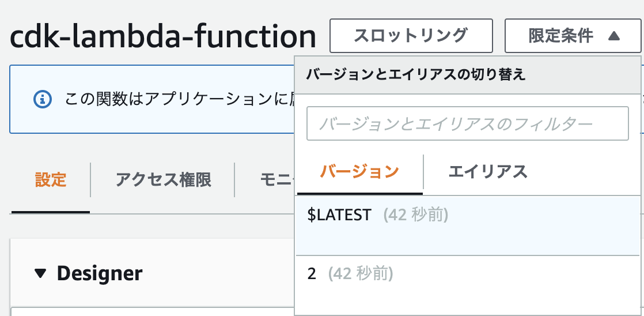The width and height of the screenshot is (644, 316).
Task: Click 42 秒前 timestamp beside version 2
Action: pyautogui.click(x=361, y=274)
